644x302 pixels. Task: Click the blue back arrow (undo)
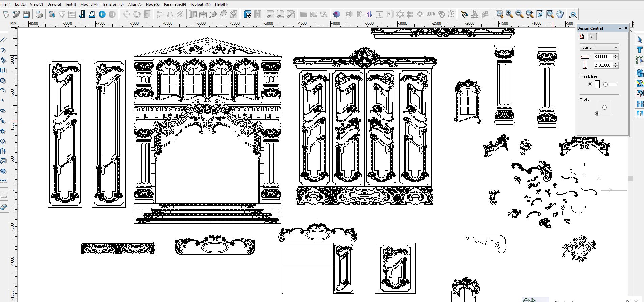tap(102, 14)
